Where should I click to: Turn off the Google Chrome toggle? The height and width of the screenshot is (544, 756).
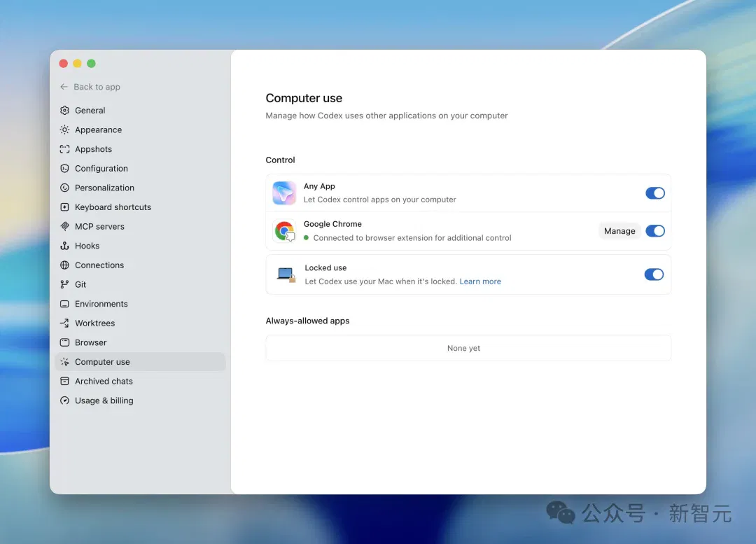click(x=654, y=231)
